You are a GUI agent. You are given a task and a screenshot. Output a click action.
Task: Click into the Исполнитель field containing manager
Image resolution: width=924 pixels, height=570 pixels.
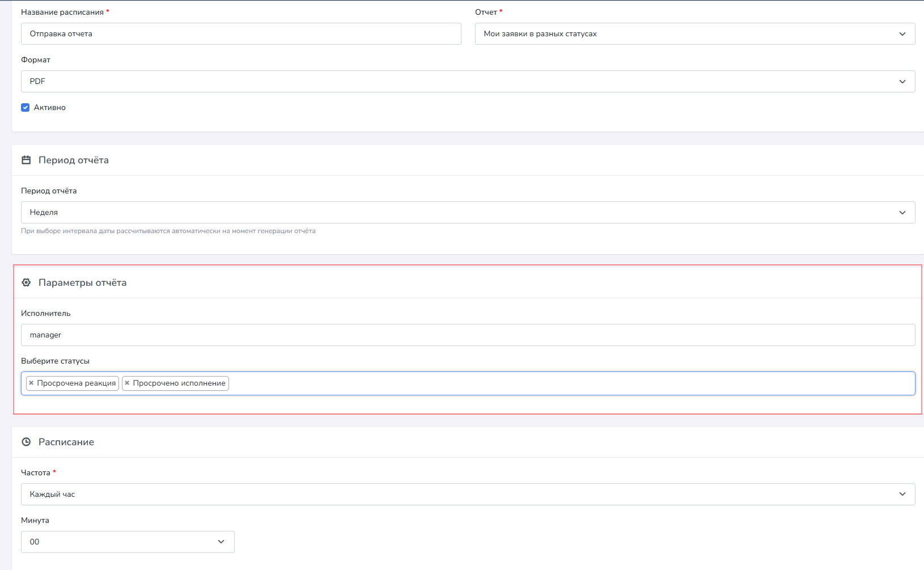point(468,335)
